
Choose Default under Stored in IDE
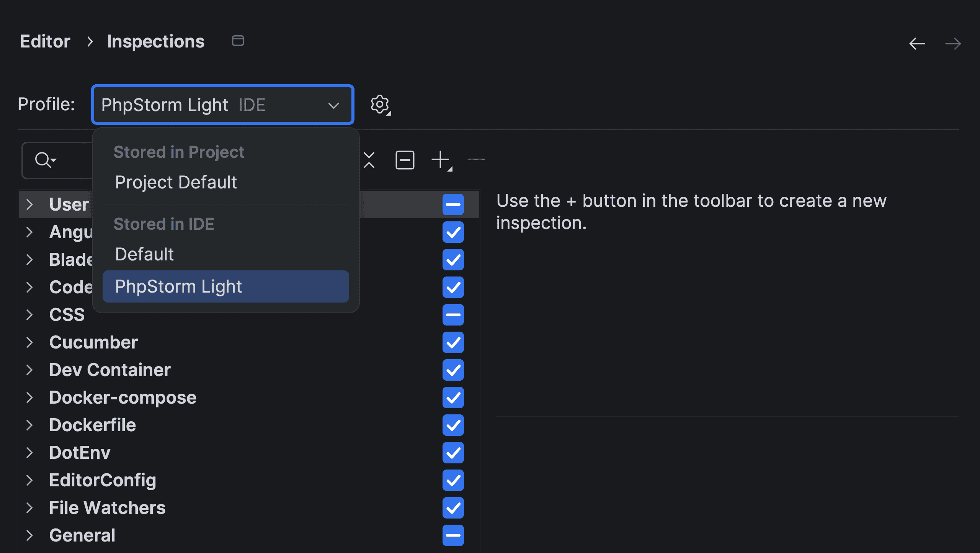(x=145, y=254)
